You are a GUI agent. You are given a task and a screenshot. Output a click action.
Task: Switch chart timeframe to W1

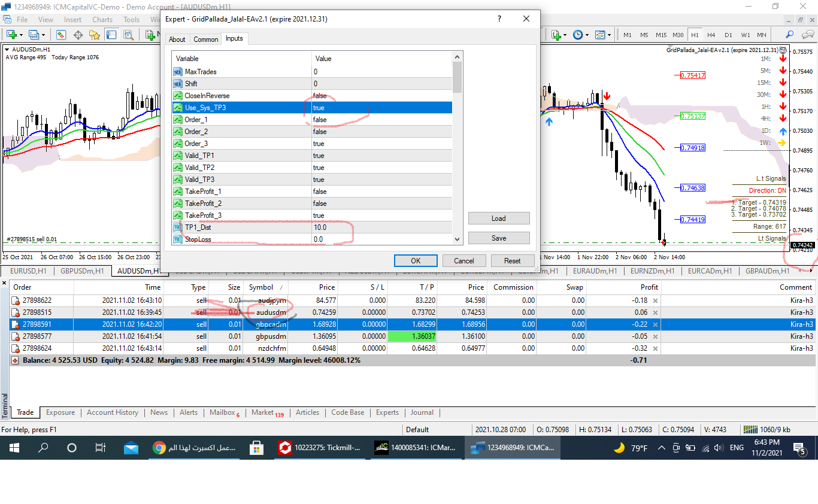(x=745, y=35)
